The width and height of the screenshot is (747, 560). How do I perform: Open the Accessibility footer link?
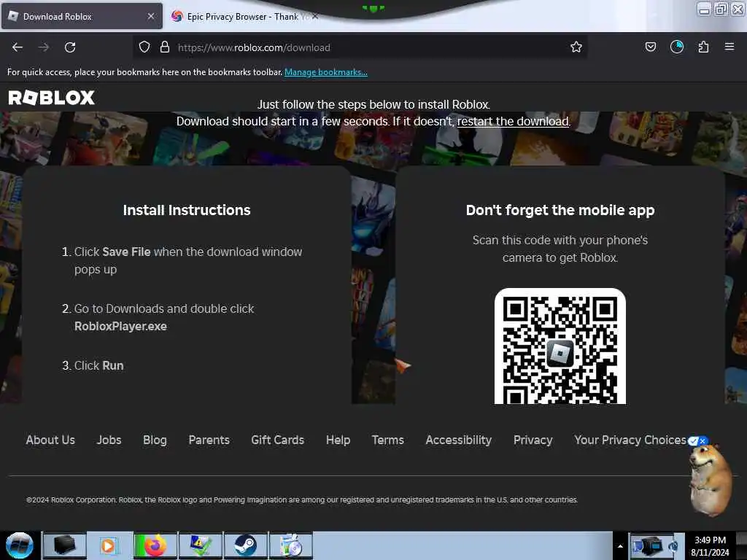(459, 440)
